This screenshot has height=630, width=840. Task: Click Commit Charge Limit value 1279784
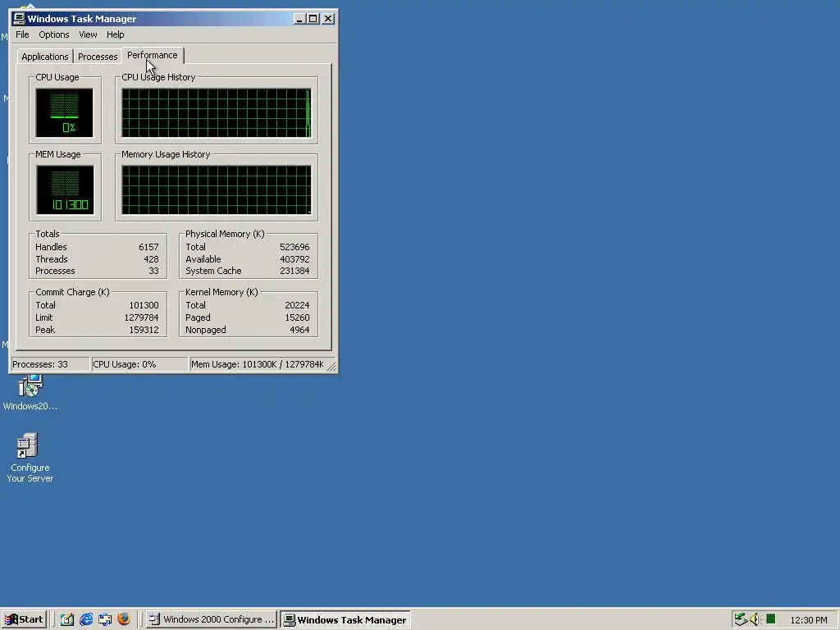coord(141,317)
